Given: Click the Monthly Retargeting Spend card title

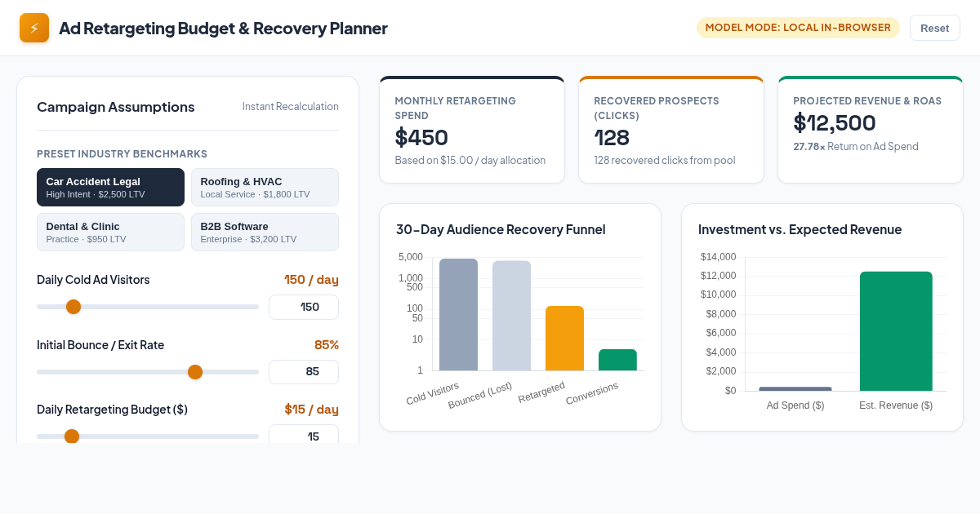Looking at the screenshot, I should coord(456,108).
